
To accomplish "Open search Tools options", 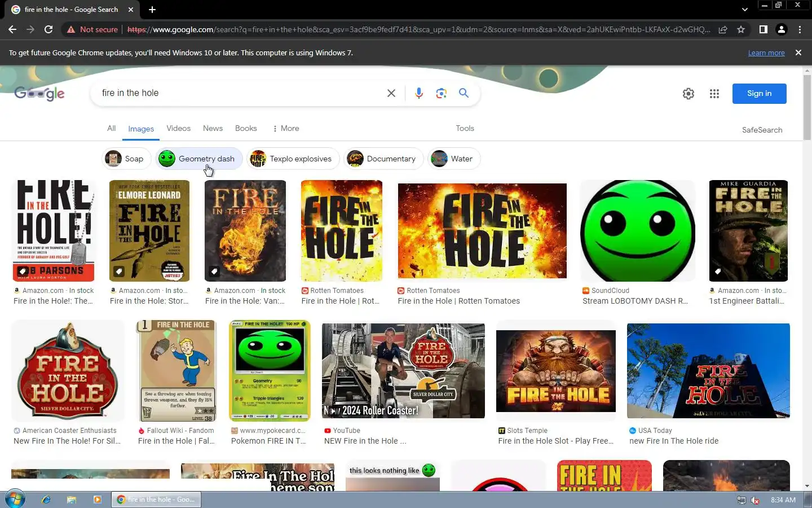I will click(465, 128).
